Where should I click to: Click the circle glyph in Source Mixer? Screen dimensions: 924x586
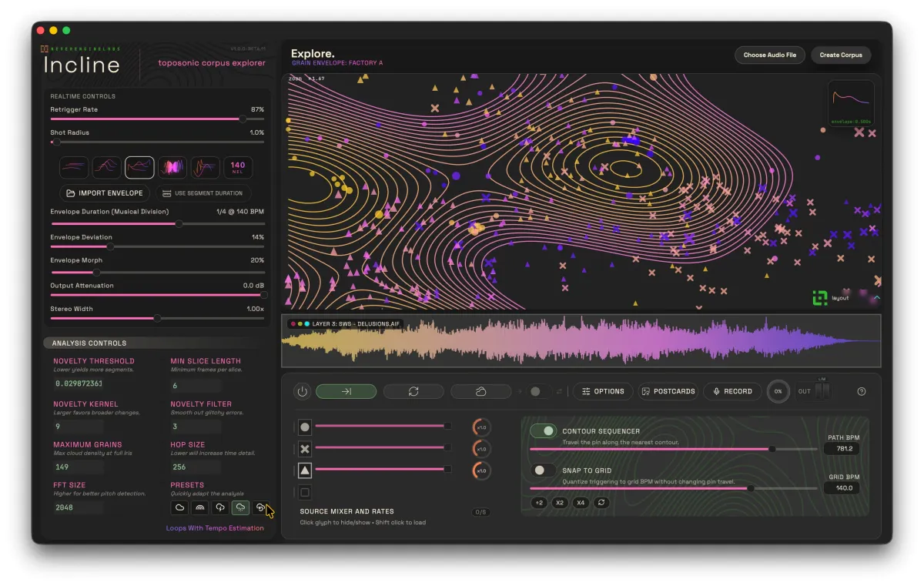(305, 427)
